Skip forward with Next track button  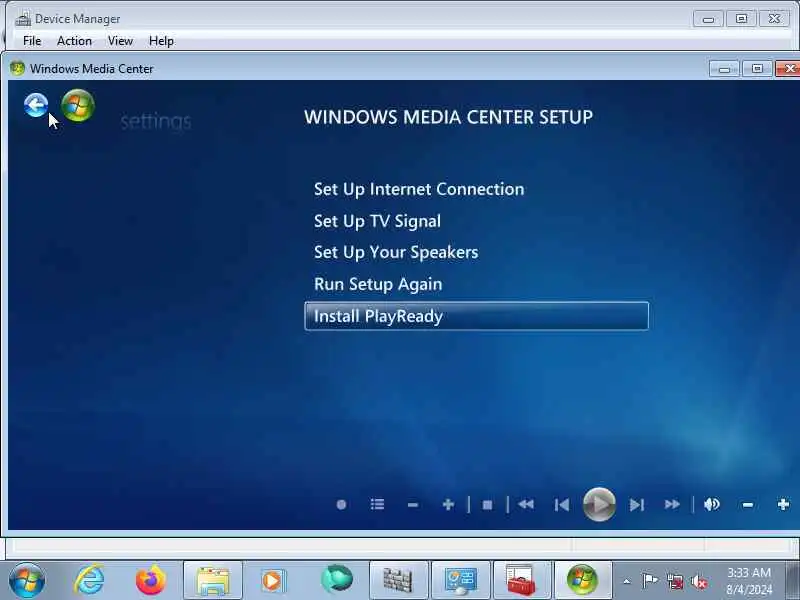pos(636,505)
